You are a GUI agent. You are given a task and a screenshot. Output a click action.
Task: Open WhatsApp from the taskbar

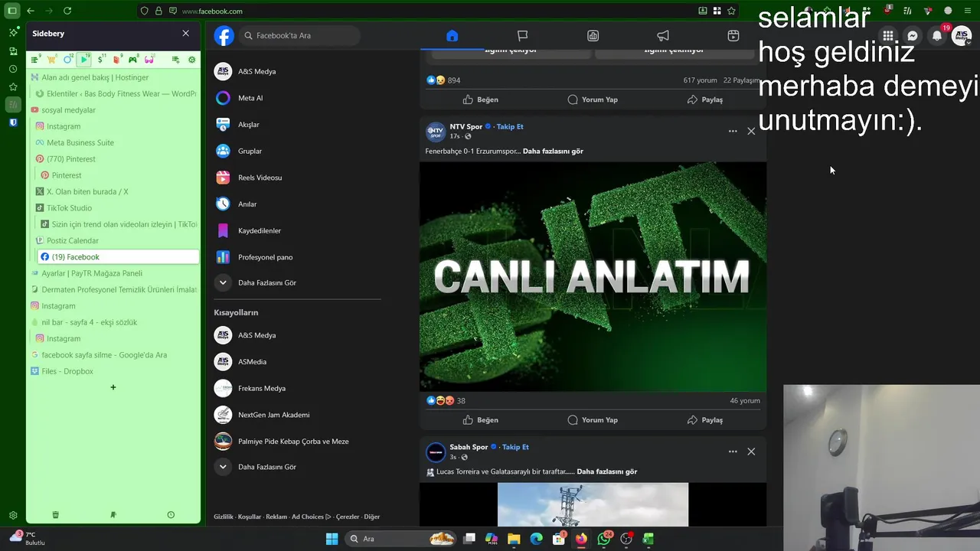tap(604, 539)
